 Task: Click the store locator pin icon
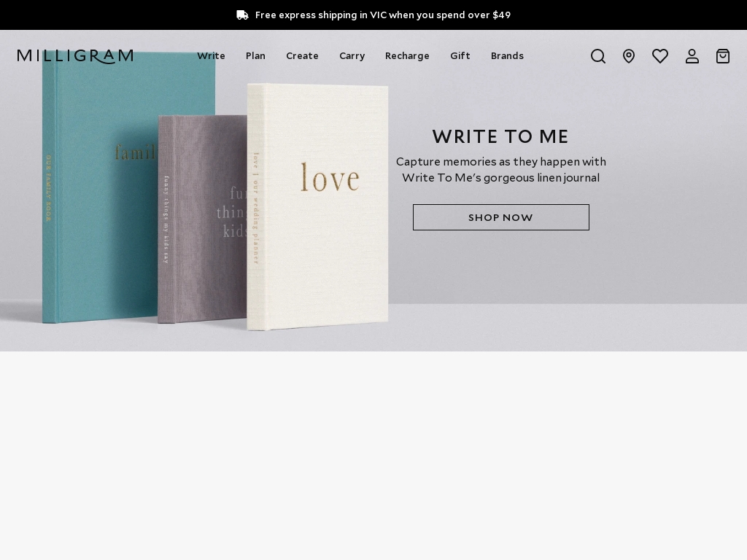(x=629, y=56)
